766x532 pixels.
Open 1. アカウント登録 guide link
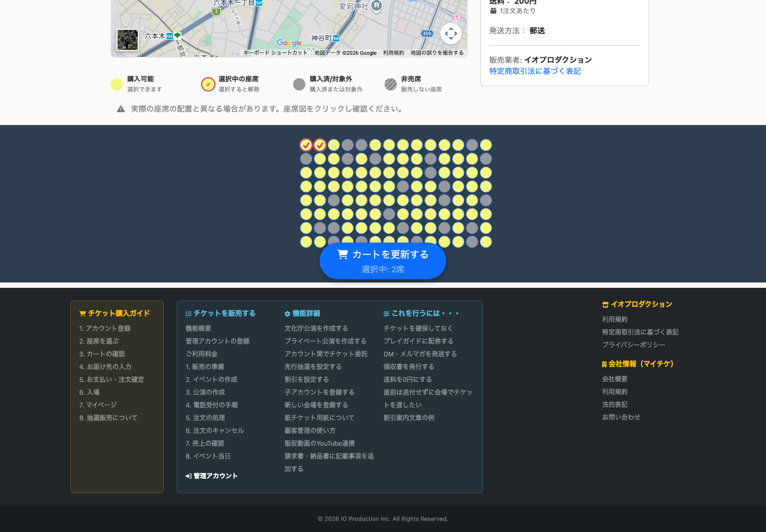[x=105, y=329]
